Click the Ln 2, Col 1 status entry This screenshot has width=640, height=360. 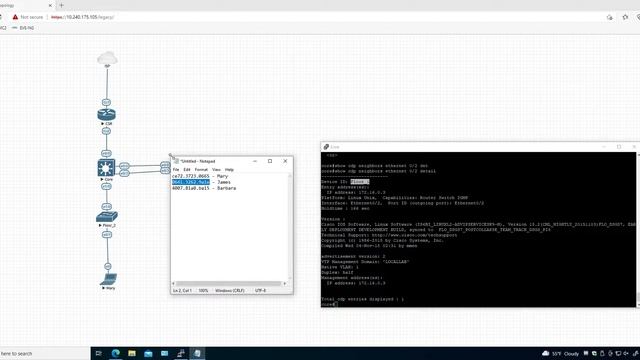[x=182, y=290]
